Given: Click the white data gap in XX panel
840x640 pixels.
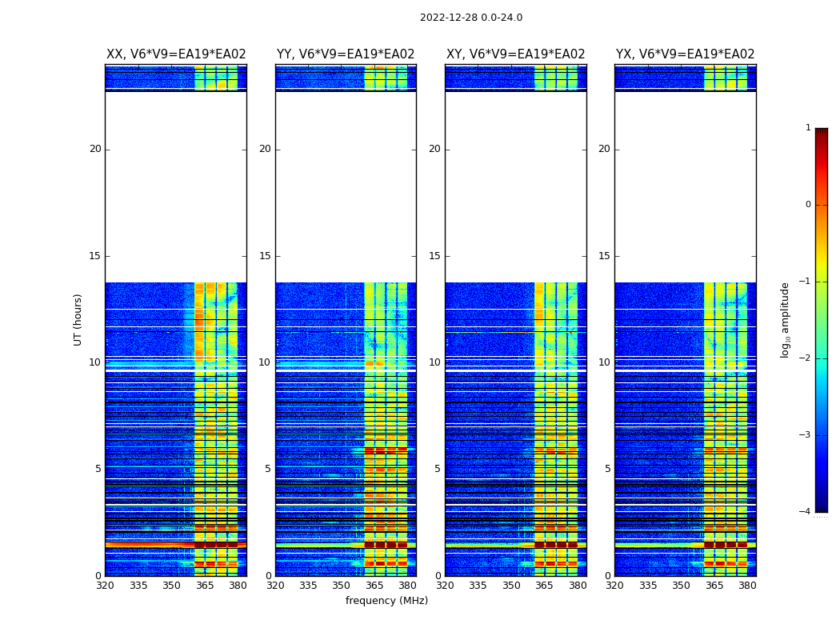Looking at the screenshot, I should (176, 186).
